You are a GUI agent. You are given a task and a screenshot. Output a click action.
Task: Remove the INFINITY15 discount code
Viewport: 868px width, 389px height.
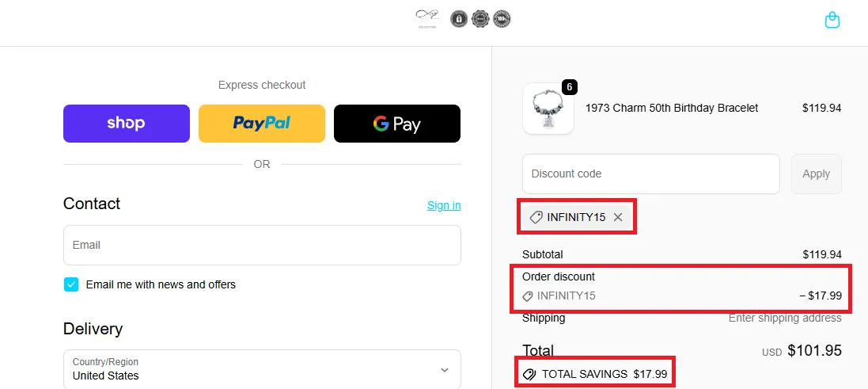click(618, 217)
